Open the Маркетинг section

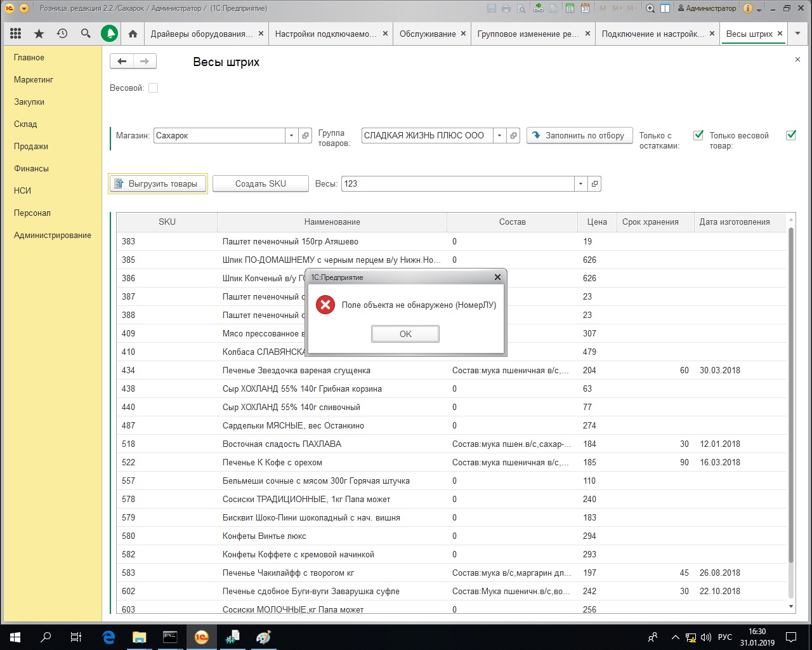tap(34, 79)
